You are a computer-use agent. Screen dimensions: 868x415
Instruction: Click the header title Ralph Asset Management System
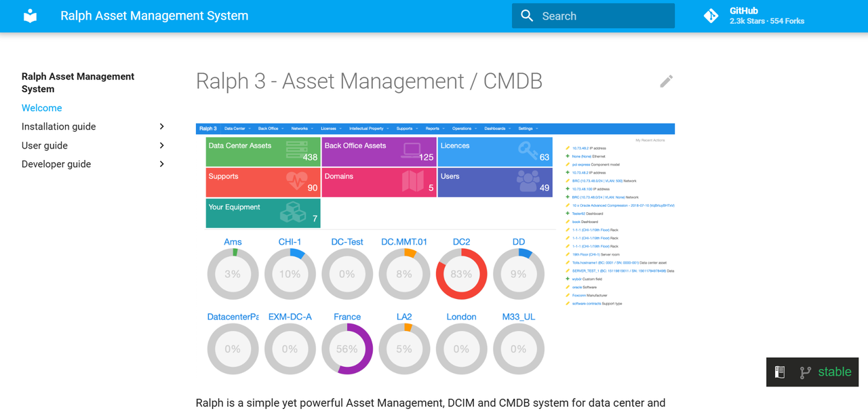point(154,16)
